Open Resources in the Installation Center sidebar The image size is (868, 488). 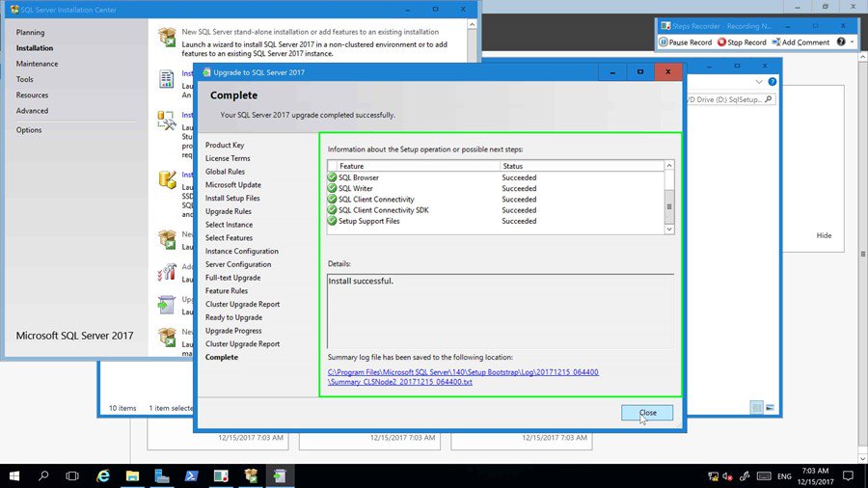point(32,95)
